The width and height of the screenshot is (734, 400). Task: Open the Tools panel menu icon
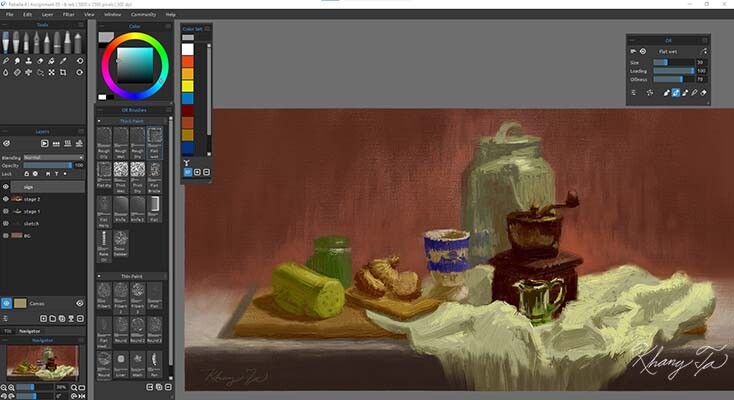click(81, 25)
